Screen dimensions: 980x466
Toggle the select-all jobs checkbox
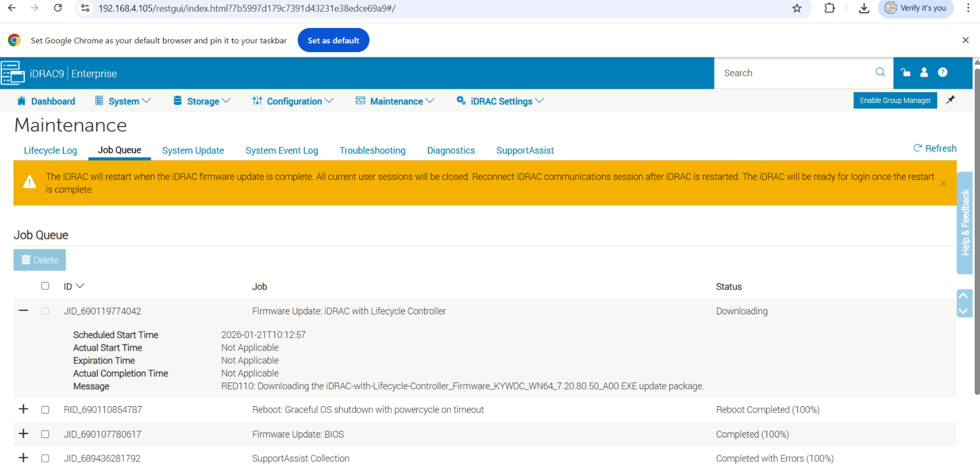pyautogui.click(x=45, y=286)
